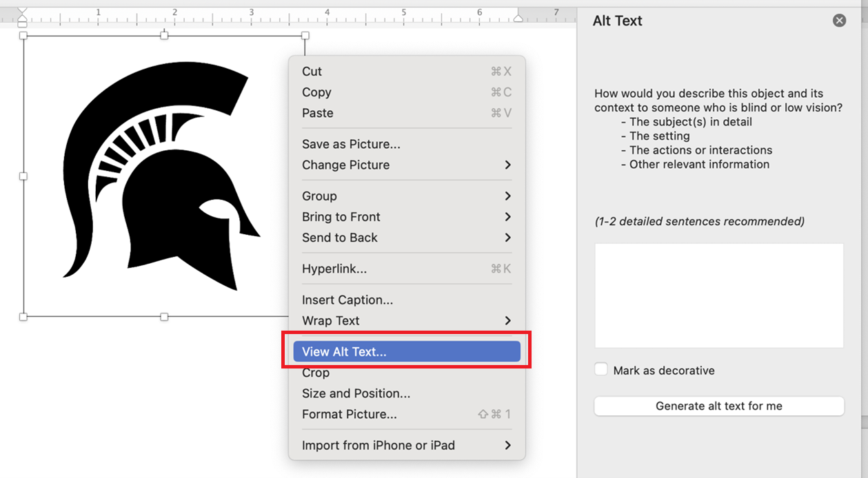Close the Alt Text panel
Image resolution: width=868 pixels, height=478 pixels.
pos(839,21)
